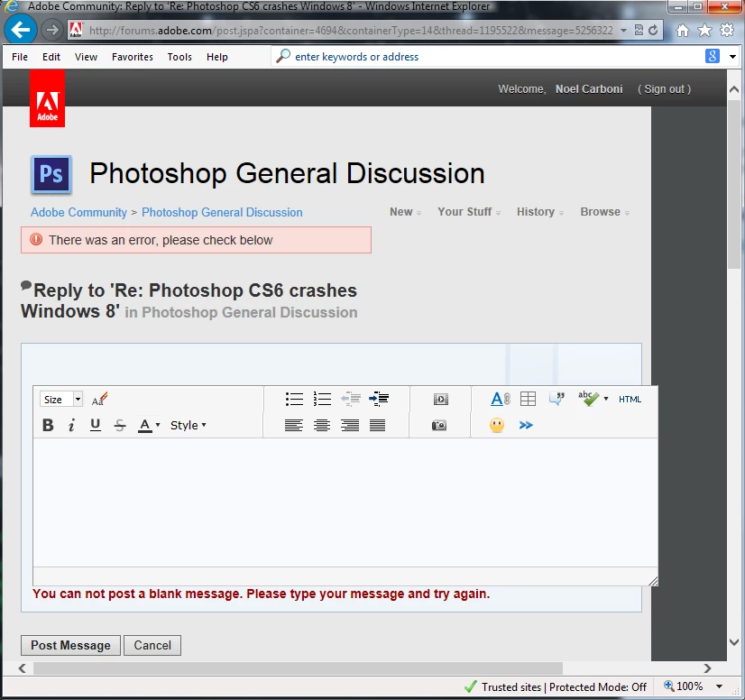Screen dimensions: 745x700
Task: Click the Cancel button
Action: point(152,645)
